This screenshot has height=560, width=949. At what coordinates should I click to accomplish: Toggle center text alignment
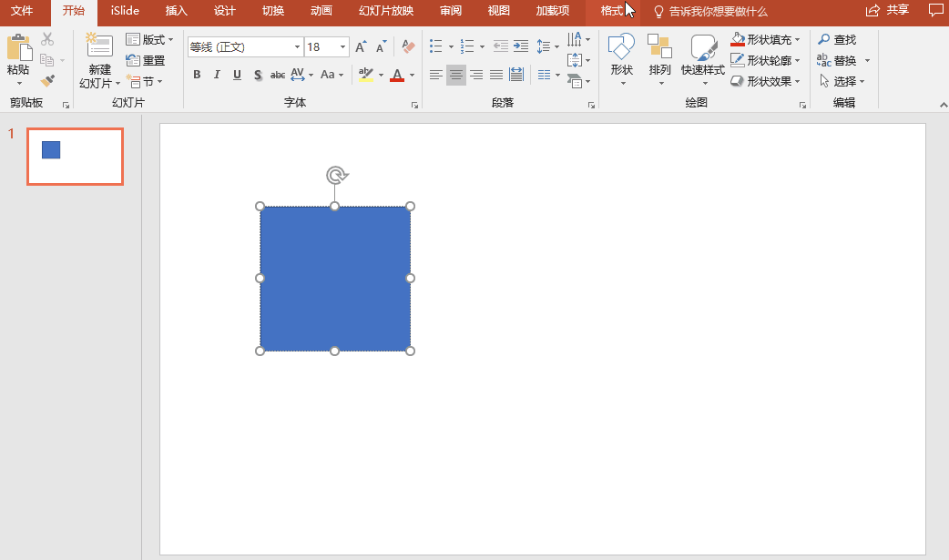tap(456, 75)
